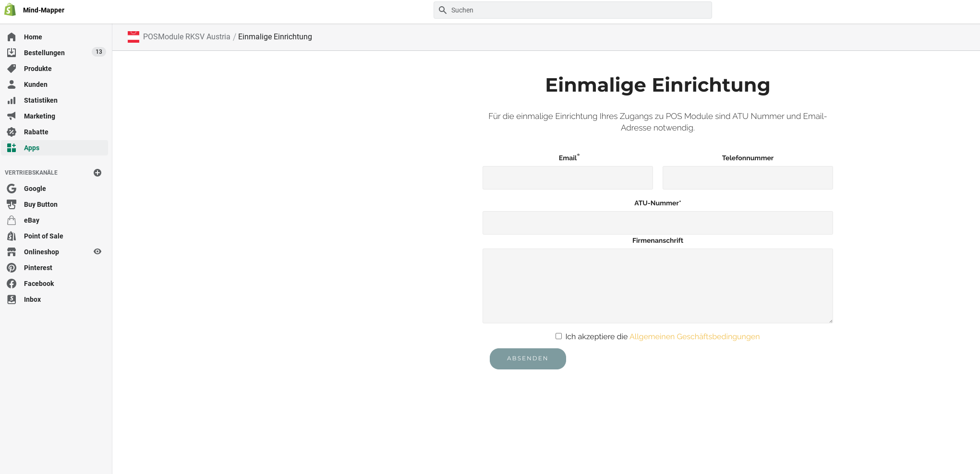Click the POSModule Austria flag icon
This screenshot has height=474, width=980.
click(x=133, y=36)
